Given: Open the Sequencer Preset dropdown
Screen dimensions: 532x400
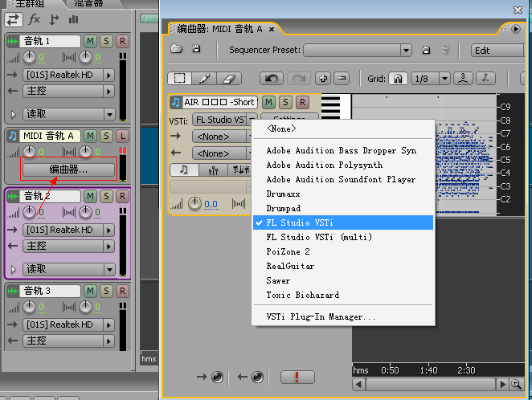Looking at the screenshot, I should coord(406,51).
